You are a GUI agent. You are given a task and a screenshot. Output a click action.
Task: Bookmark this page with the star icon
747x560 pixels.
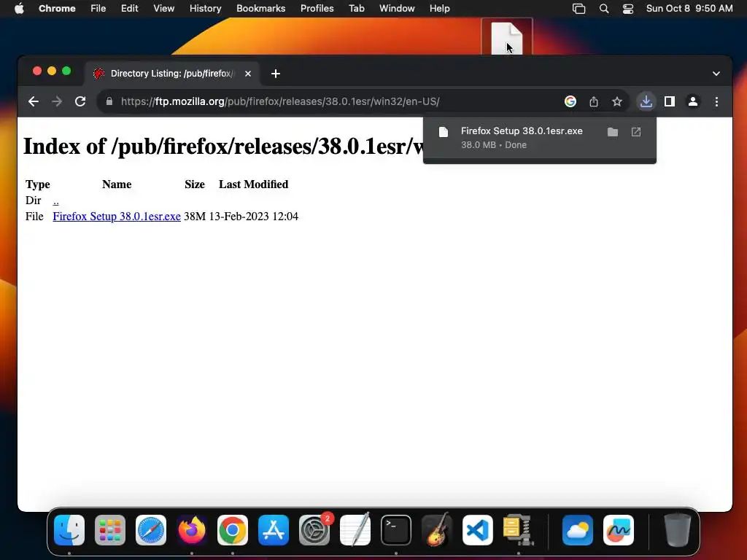point(617,101)
